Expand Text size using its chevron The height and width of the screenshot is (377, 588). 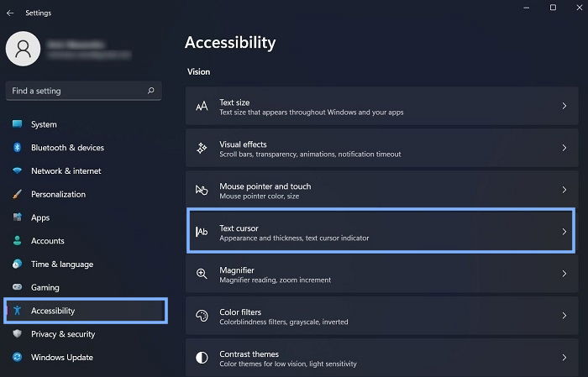(564, 106)
